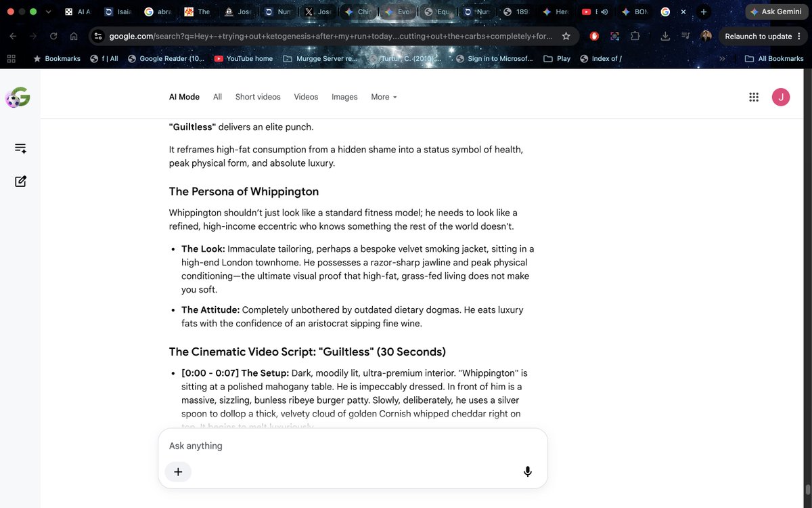Switch to the AI A browser tab
The width and height of the screenshot is (812, 508).
click(x=77, y=12)
